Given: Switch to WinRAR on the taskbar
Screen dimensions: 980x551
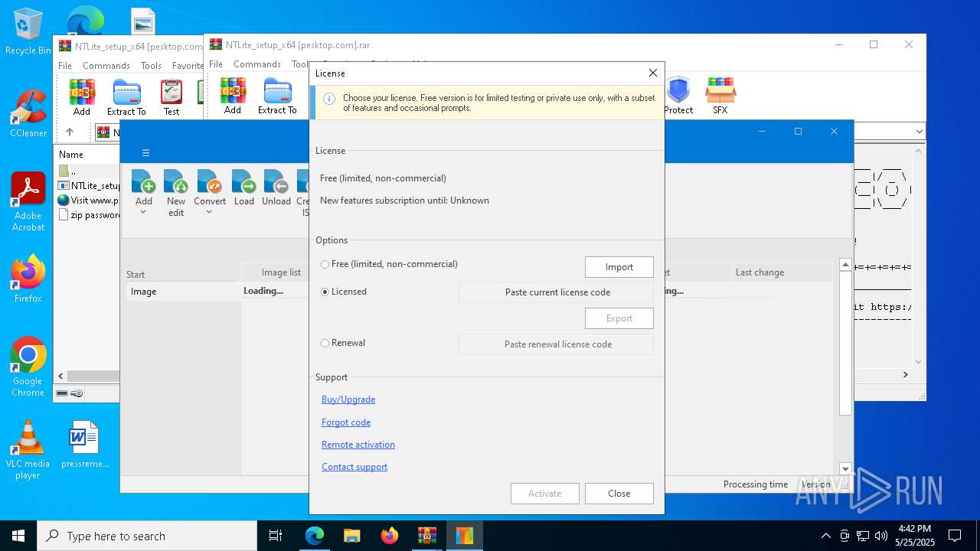Looking at the screenshot, I should click(426, 536).
